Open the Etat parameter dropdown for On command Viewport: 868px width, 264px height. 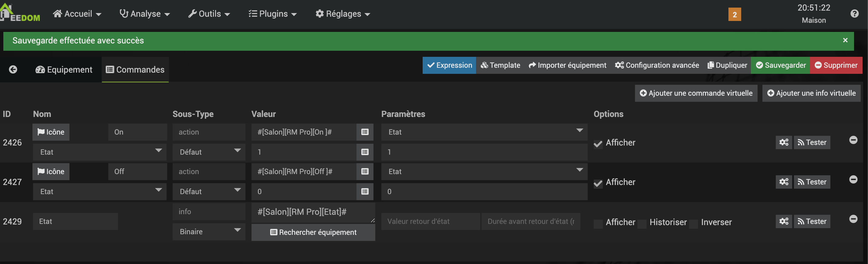pos(484,132)
